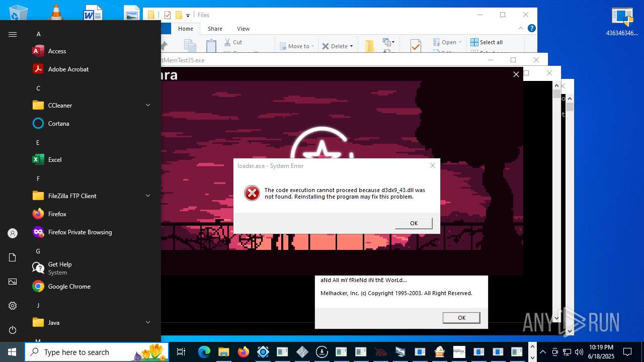Click Cut in Files ribbon
644x362 pixels.
233,42
